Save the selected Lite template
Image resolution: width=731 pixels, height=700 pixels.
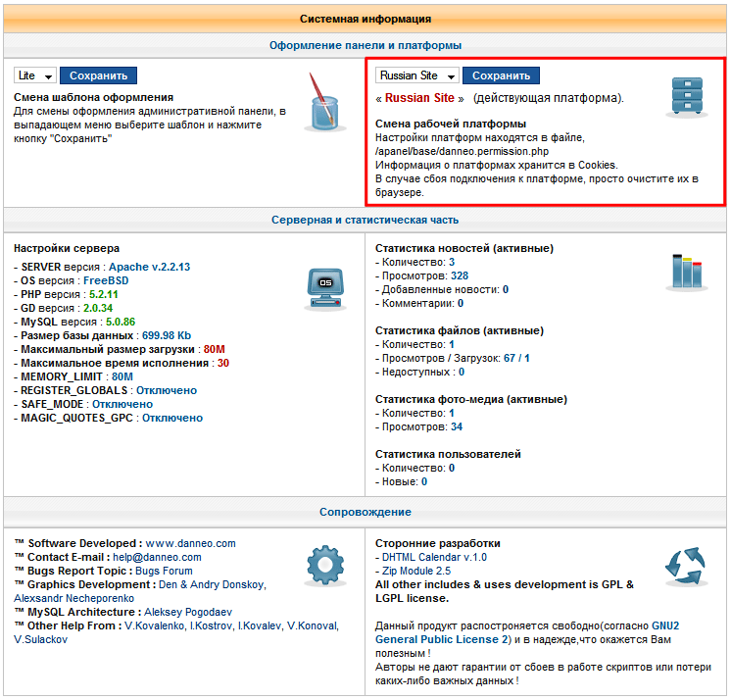pos(99,75)
